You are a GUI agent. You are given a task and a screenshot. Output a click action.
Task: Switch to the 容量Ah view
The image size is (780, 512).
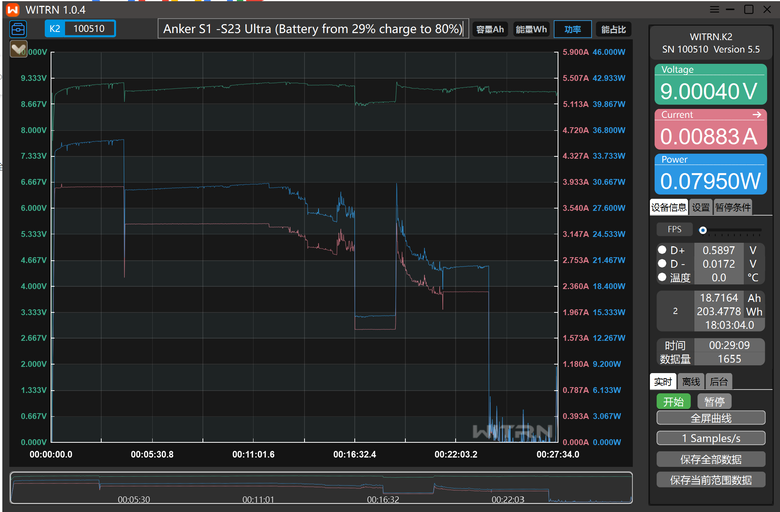coord(489,29)
